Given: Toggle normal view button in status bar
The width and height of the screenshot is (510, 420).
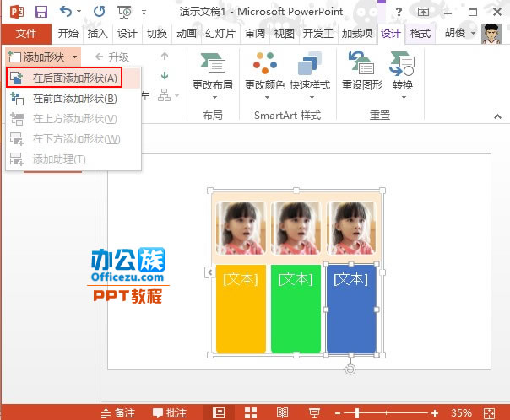Looking at the screenshot, I should coord(219,412).
